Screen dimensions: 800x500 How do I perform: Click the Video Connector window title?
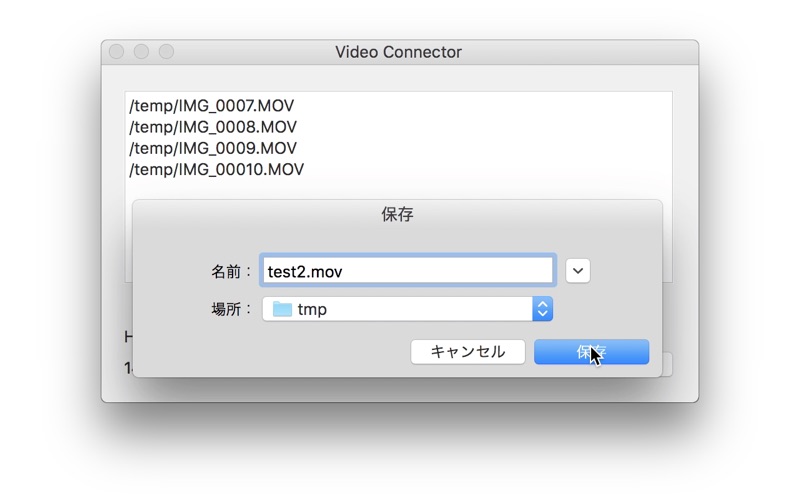(x=398, y=52)
